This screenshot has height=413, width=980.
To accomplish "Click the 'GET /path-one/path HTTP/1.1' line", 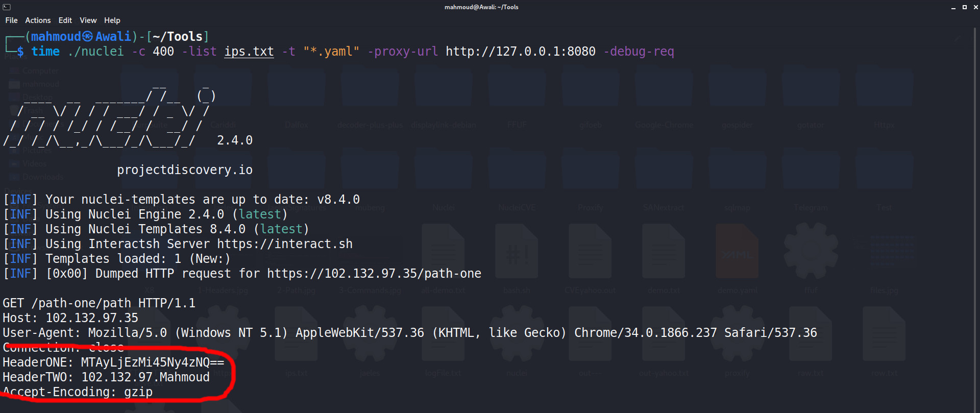I will [x=99, y=303].
